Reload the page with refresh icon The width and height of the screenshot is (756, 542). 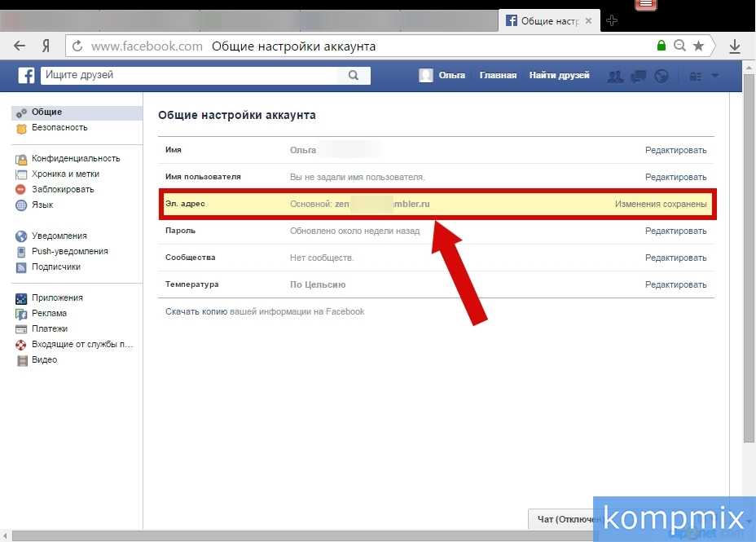tap(77, 46)
